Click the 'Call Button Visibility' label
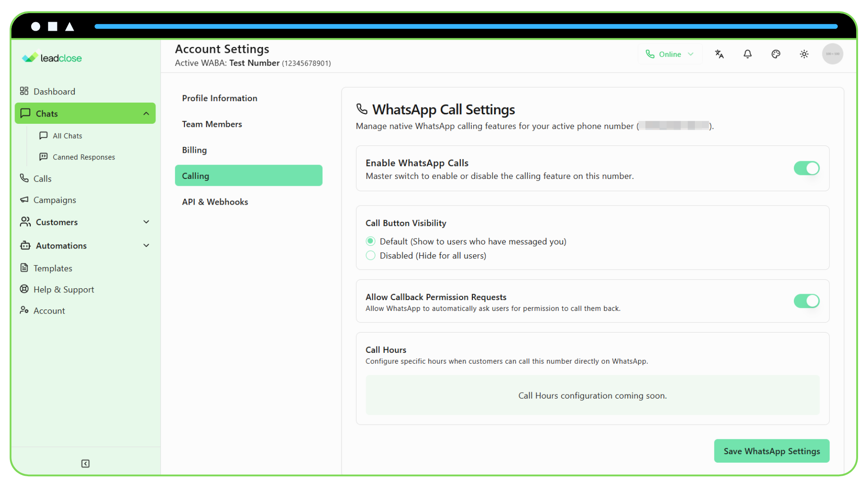 point(406,223)
